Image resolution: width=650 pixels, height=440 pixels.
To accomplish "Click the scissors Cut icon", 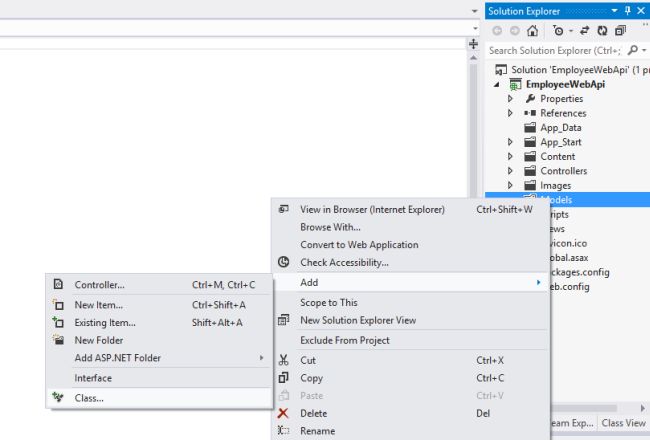I will 284,360.
